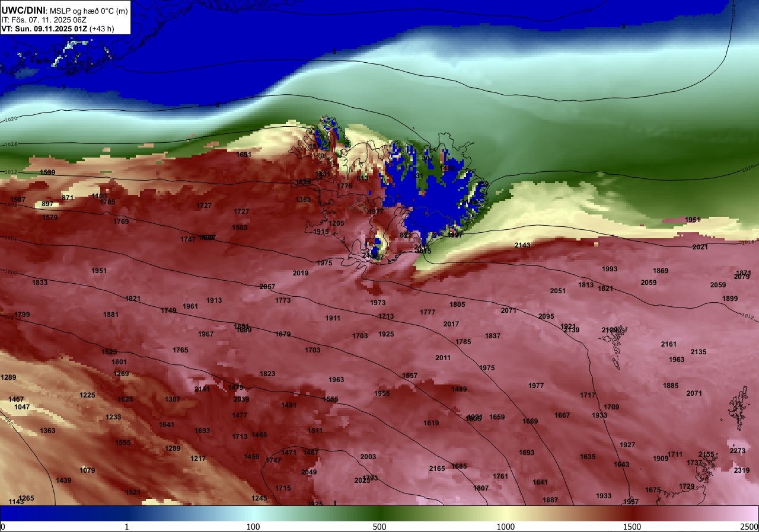Click the height value 1729

[x=687, y=486]
